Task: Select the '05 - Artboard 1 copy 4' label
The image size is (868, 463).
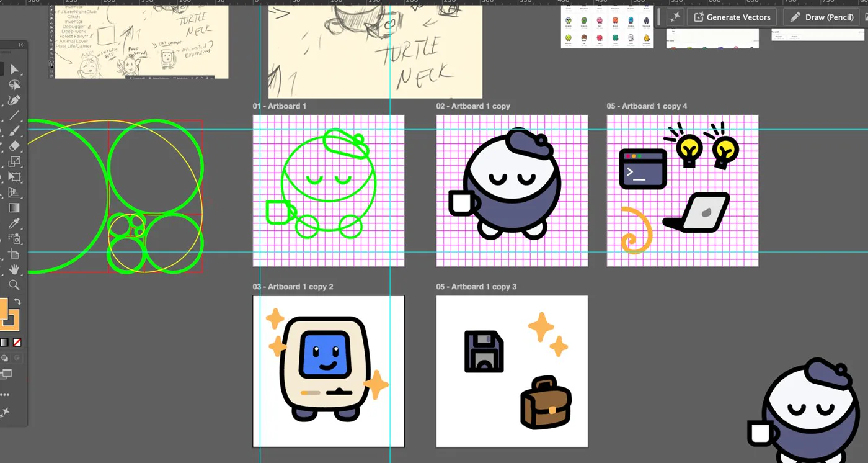Action: pos(647,106)
